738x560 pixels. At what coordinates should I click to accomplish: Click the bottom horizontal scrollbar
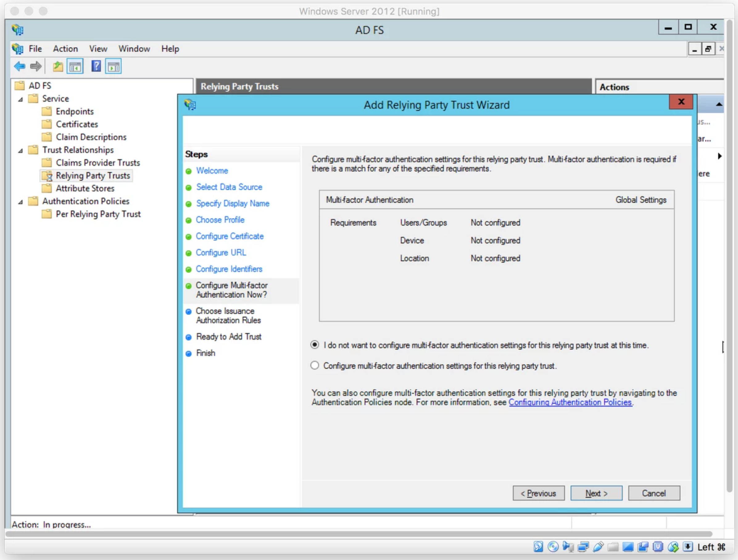tap(359, 534)
